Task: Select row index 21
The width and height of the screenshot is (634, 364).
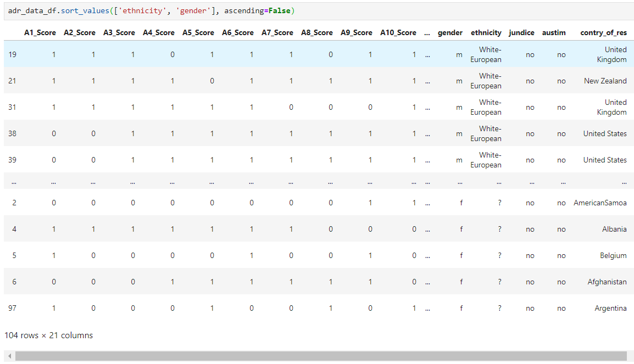Action: tap(13, 81)
